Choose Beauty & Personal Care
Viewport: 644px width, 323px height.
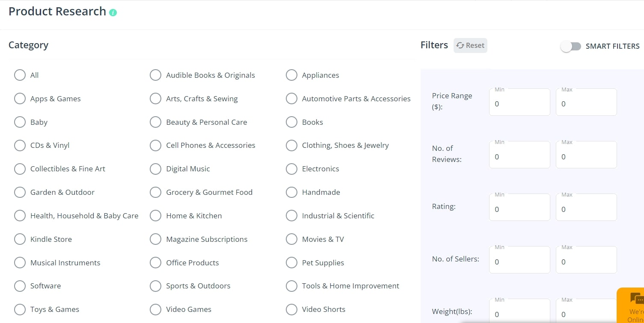(155, 122)
